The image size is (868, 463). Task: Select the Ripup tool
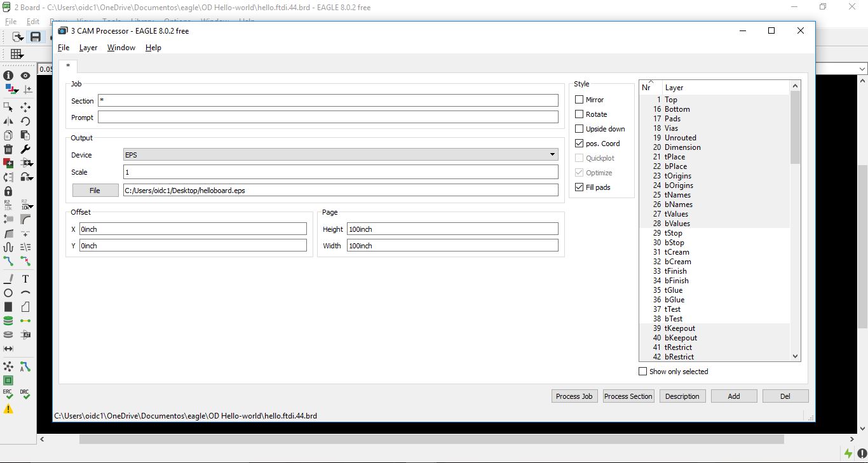pos(25,261)
